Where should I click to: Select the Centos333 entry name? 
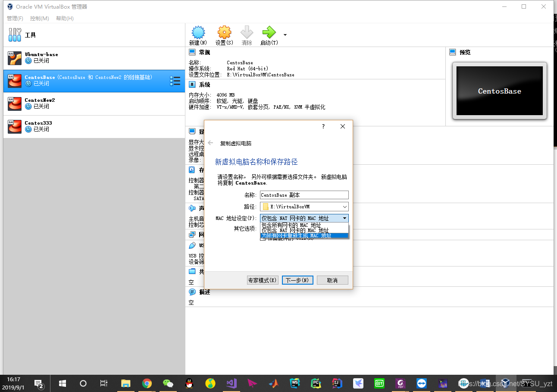point(38,123)
